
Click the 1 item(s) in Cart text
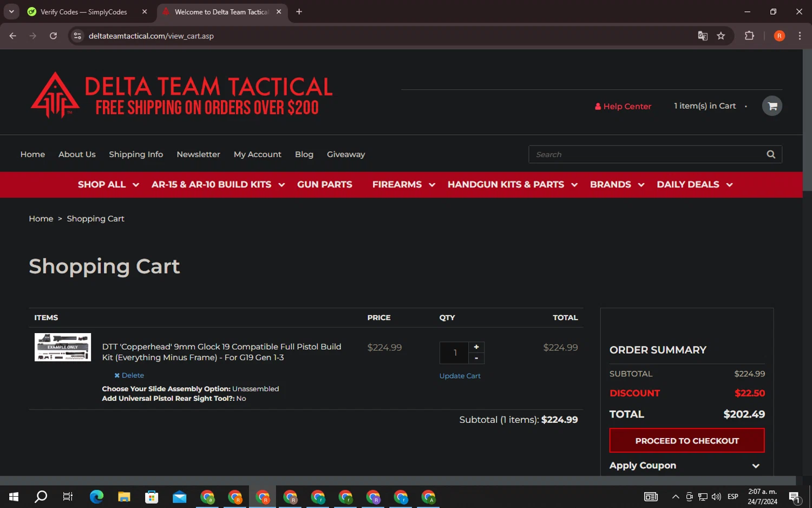[705, 106]
